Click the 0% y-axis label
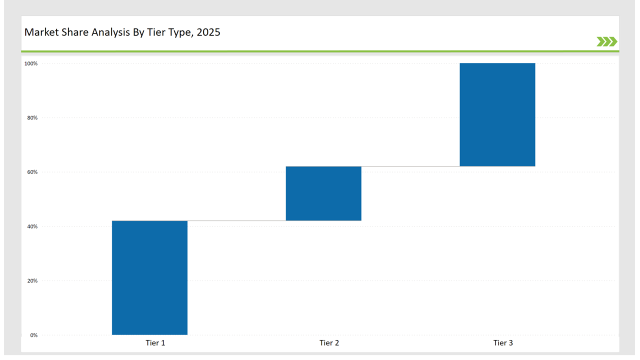The width and height of the screenshot is (640, 360). click(33, 335)
